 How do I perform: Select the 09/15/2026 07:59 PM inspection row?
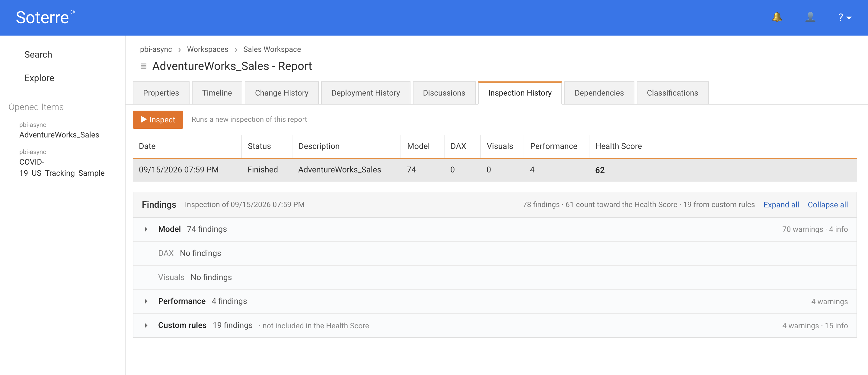pyautogui.click(x=495, y=170)
